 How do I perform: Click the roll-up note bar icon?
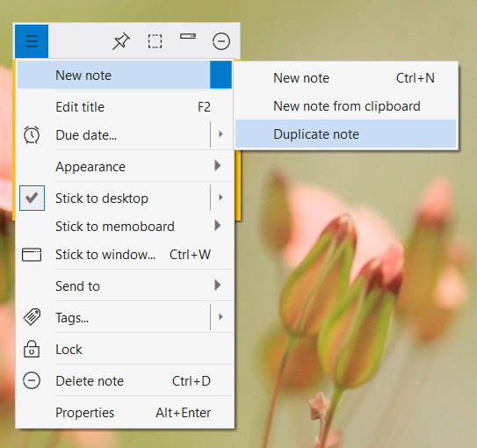coord(188,37)
